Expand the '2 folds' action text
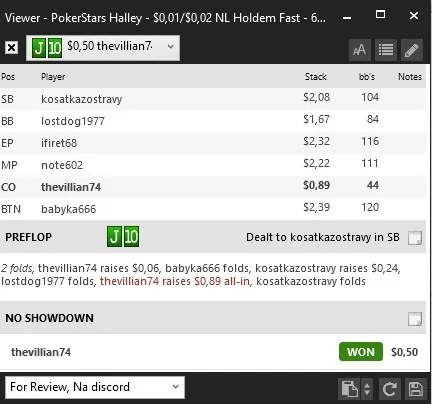 tap(17, 268)
